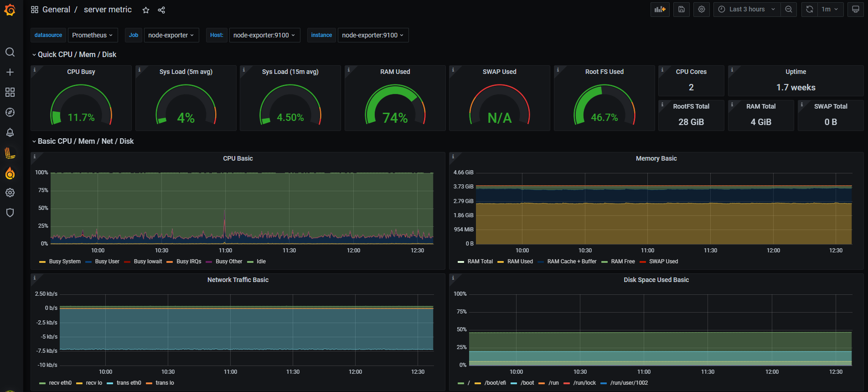Cycle view mode with monitor icon
Image resolution: width=868 pixels, height=392 pixels.
tap(856, 9)
